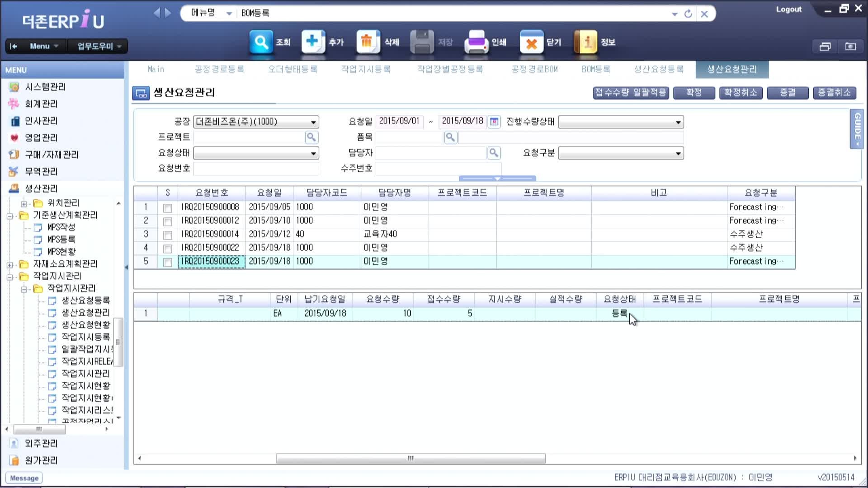Check row IRQ20150900023 checkbox
Screen dimensions: 868x488
pos(168,262)
